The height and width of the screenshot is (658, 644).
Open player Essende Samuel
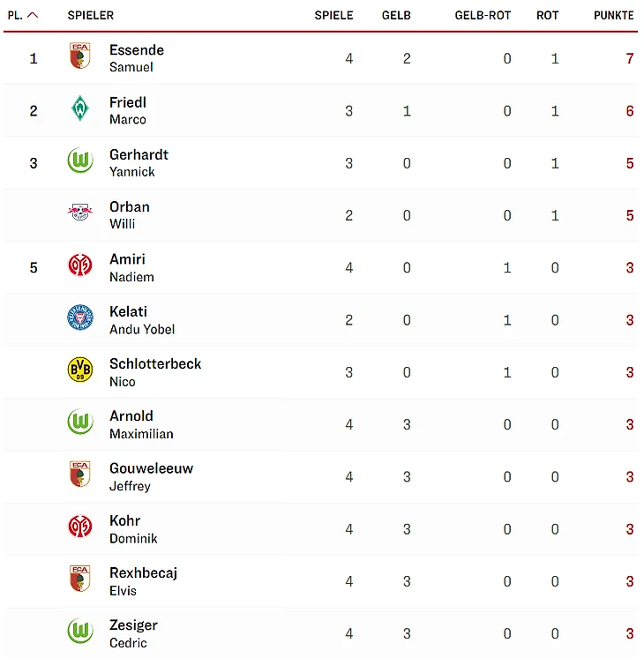click(136, 58)
